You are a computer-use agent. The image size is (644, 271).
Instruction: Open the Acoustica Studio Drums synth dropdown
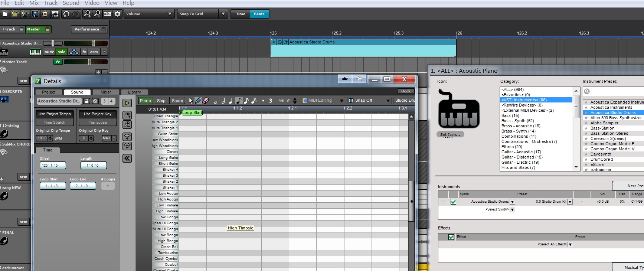(x=513, y=202)
